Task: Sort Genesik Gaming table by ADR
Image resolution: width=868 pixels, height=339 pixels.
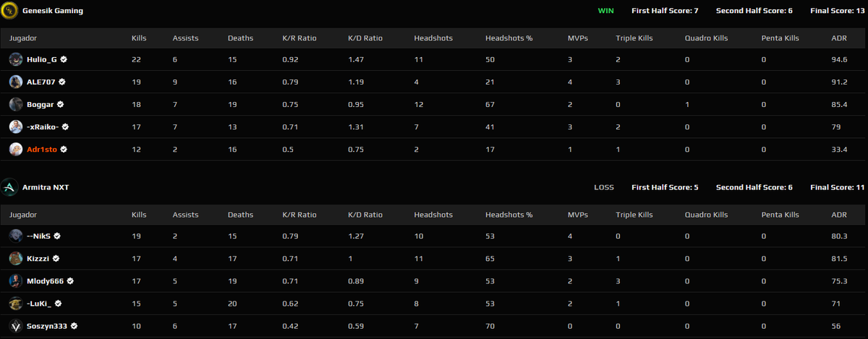Action: pos(840,38)
